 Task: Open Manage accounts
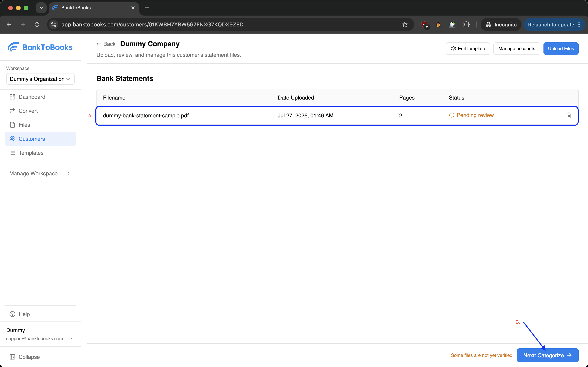point(517,49)
